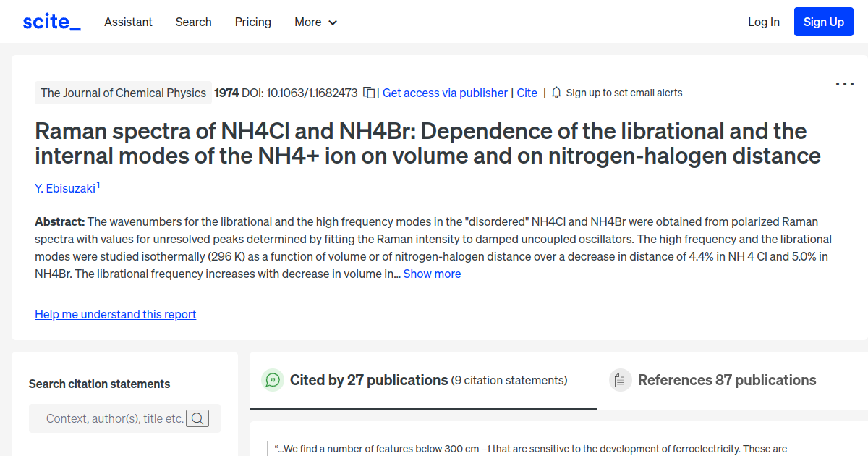
Task: Click Help me understand this report
Action: pyautogui.click(x=115, y=314)
